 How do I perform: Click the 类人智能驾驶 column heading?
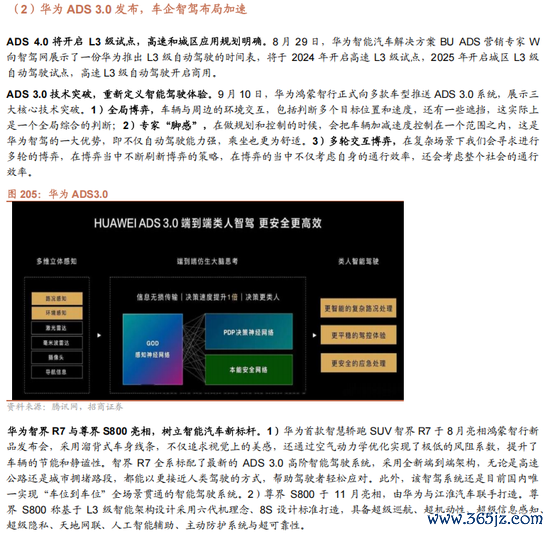[x=358, y=261]
